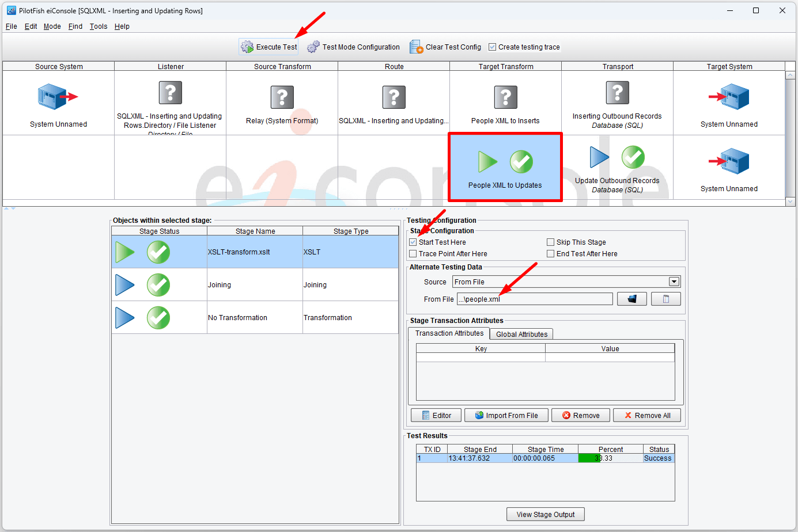Image resolution: width=798 pixels, height=532 pixels.
Task: Click Clear Test Config
Action: click(x=445, y=47)
